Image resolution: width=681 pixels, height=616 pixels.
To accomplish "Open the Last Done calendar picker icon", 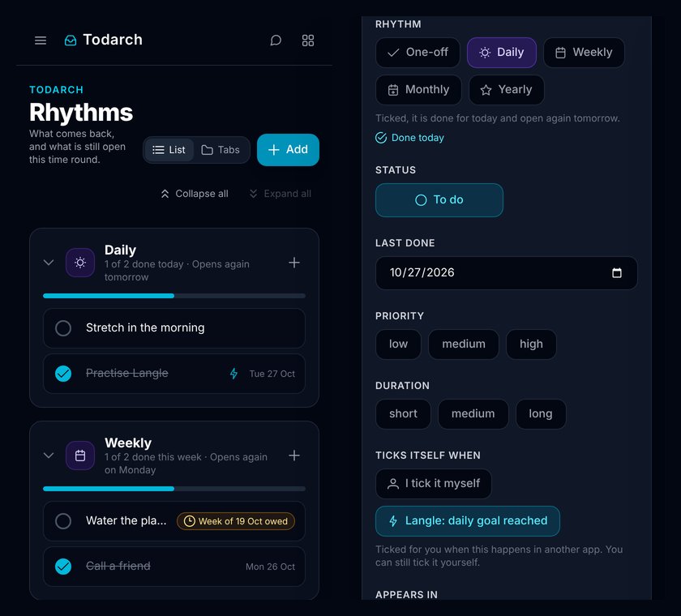I will click(x=617, y=272).
